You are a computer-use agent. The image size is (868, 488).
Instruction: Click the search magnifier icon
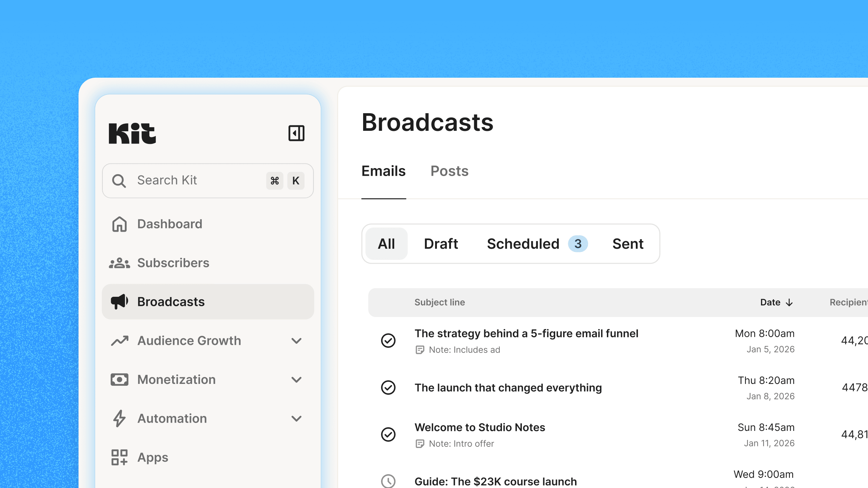(119, 180)
